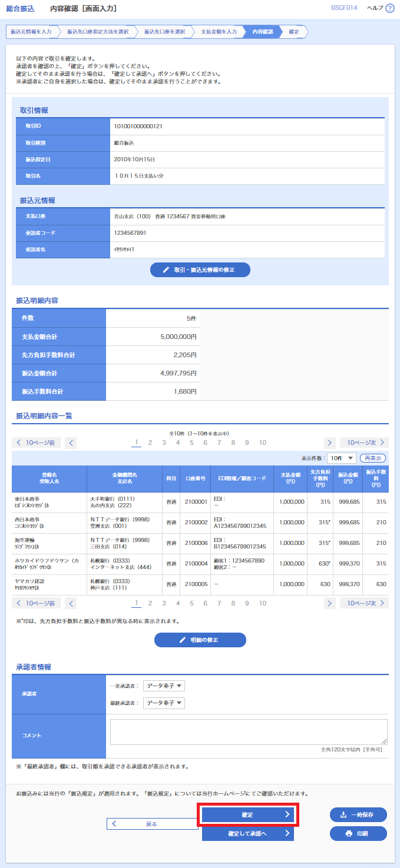Click the 再表示 button
This screenshot has width=400, height=868.
coord(373,458)
